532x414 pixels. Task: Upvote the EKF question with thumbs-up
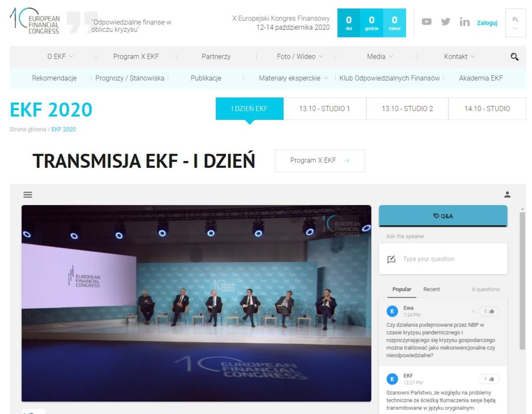pyautogui.click(x=489, y=379)
